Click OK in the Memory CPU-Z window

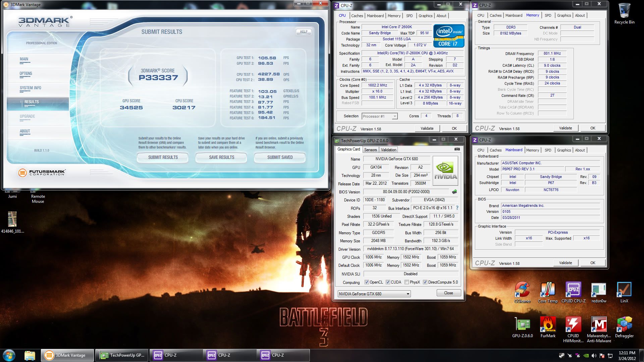click(593, 128)
